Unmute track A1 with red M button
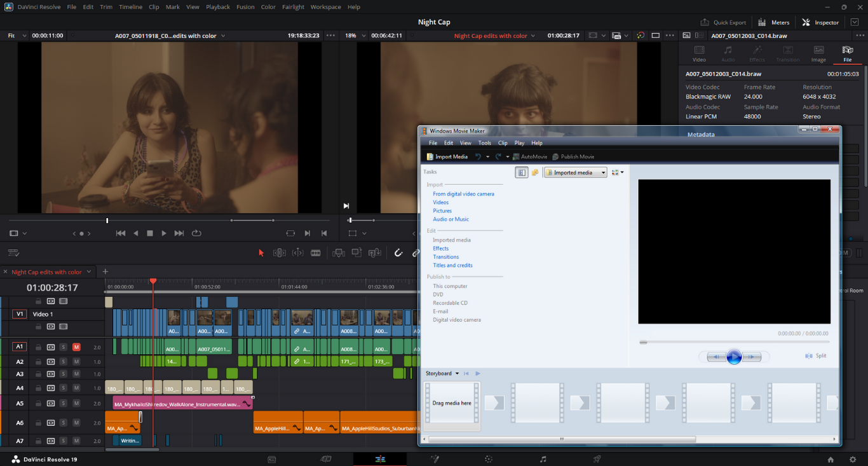This screenshot has height=466, width=868. pos(76,347)
